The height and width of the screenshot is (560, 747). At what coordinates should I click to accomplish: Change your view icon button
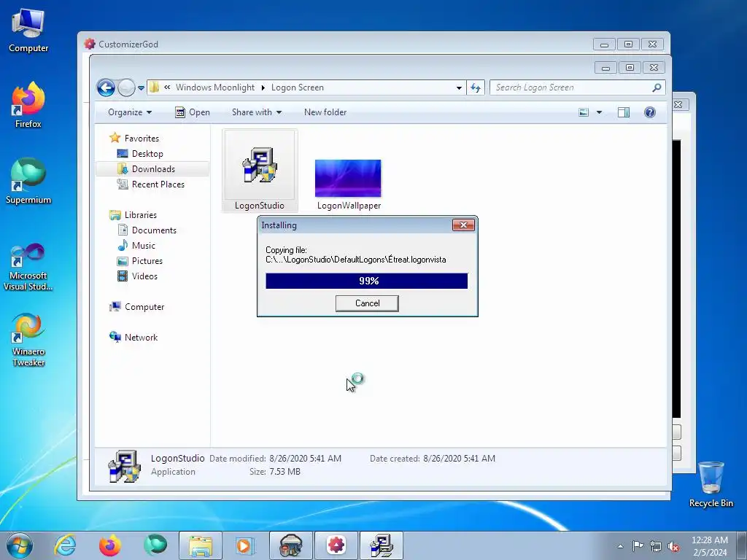coord(584,112)
